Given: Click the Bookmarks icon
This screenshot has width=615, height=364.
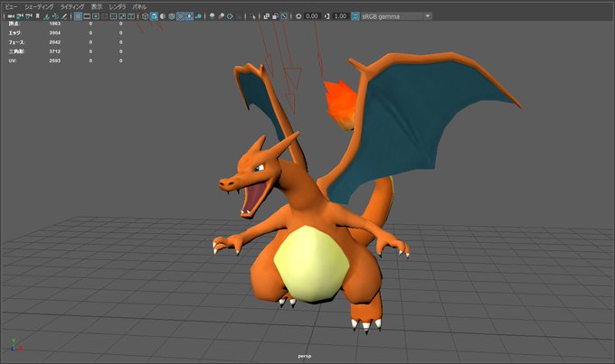Looking at the screenshot, I should tap(38, 16).
